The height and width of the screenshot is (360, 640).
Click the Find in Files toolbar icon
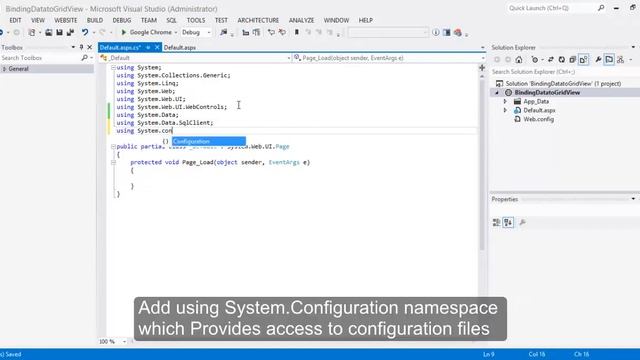coord(223,32)
